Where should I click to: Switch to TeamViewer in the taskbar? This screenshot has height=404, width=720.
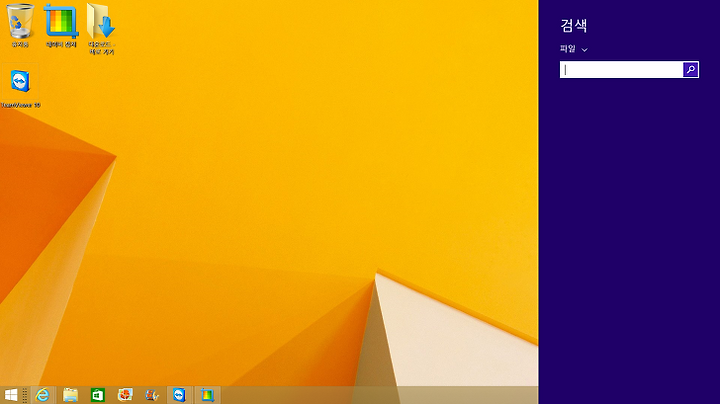click(x=180, y=395)
